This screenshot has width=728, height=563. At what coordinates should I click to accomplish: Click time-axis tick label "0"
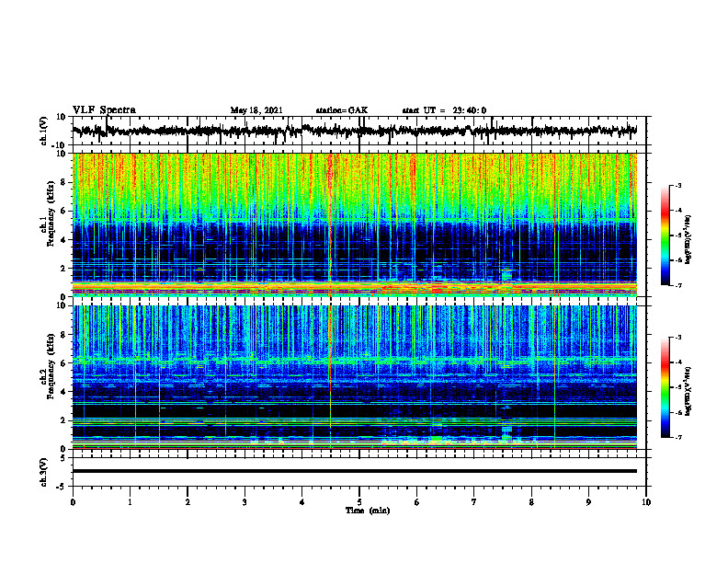pos(73,502)
